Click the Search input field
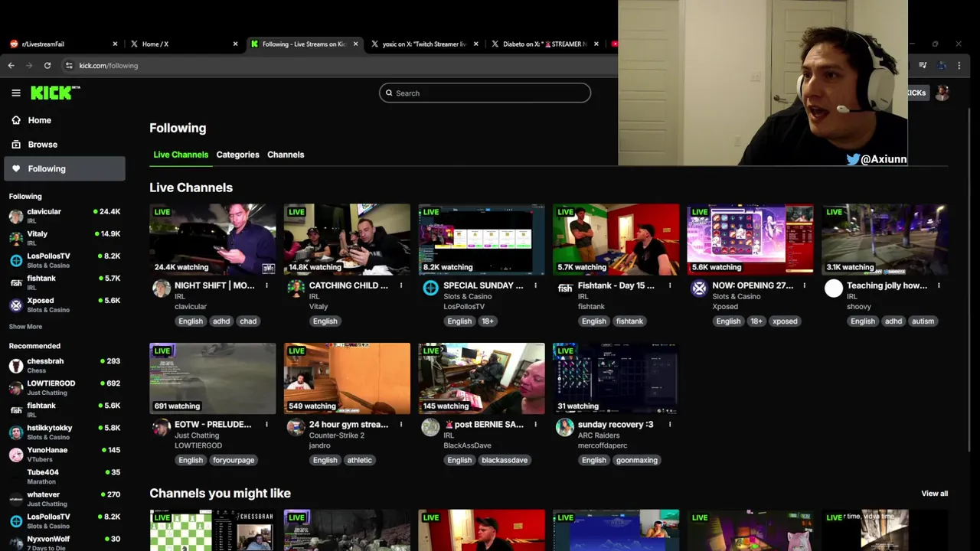The width and height of the screenshot is (980, 551). pyautogui.click(x=485, y=93)
